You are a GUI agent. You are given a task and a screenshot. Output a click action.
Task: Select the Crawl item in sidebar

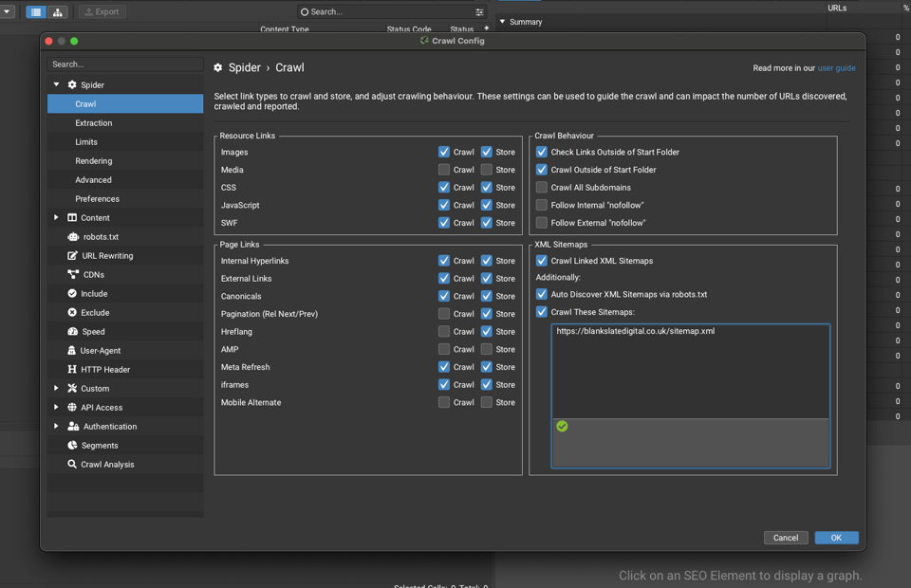point(125,104)
